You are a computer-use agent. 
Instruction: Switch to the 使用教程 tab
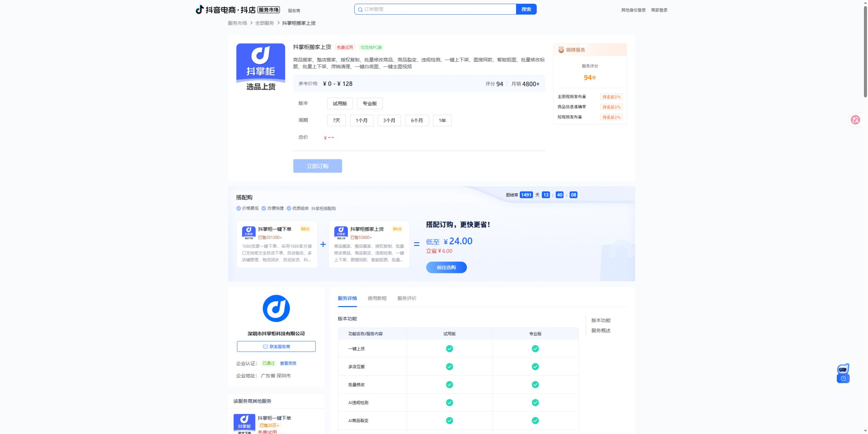[377, 298]
